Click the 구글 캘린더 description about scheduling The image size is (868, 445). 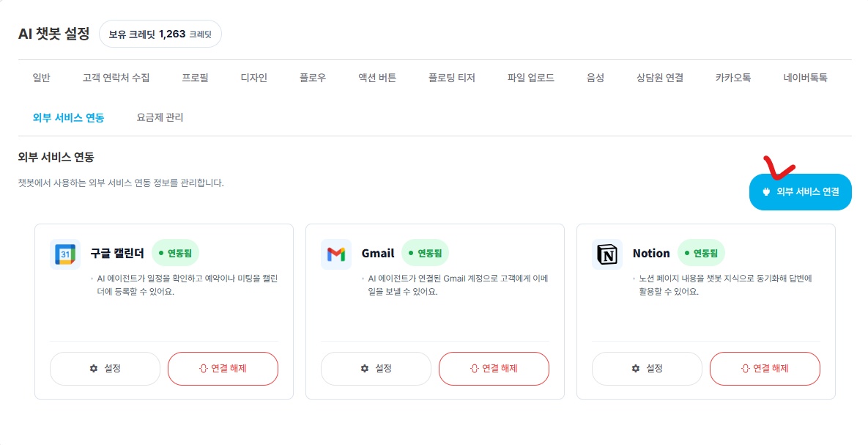coord(187,285)
